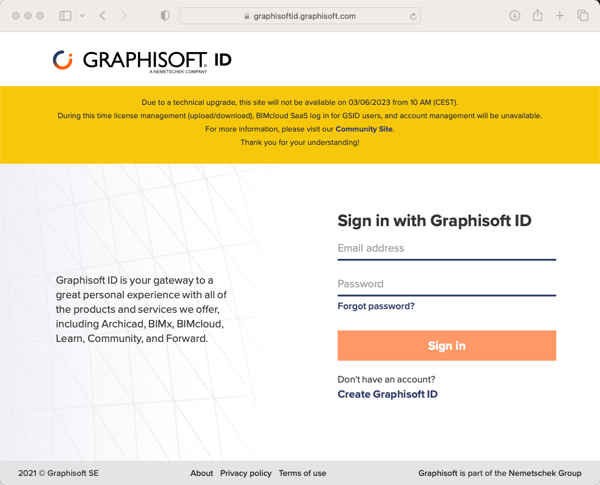
Task: Open the Safari share icon
Action: coord(537,15)
